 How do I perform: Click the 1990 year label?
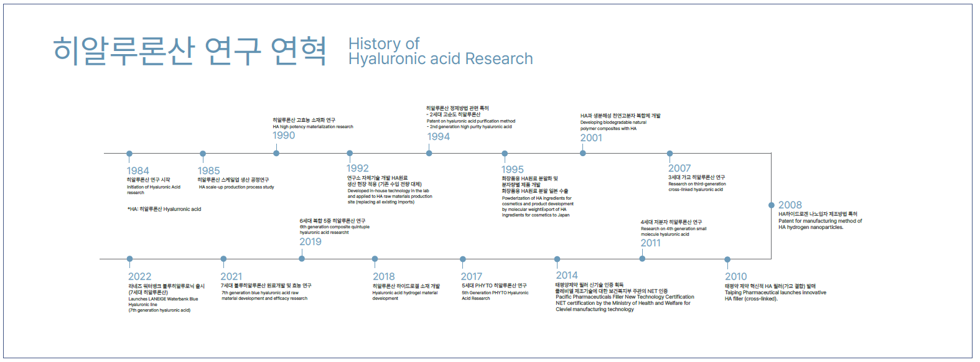[284, 136]
